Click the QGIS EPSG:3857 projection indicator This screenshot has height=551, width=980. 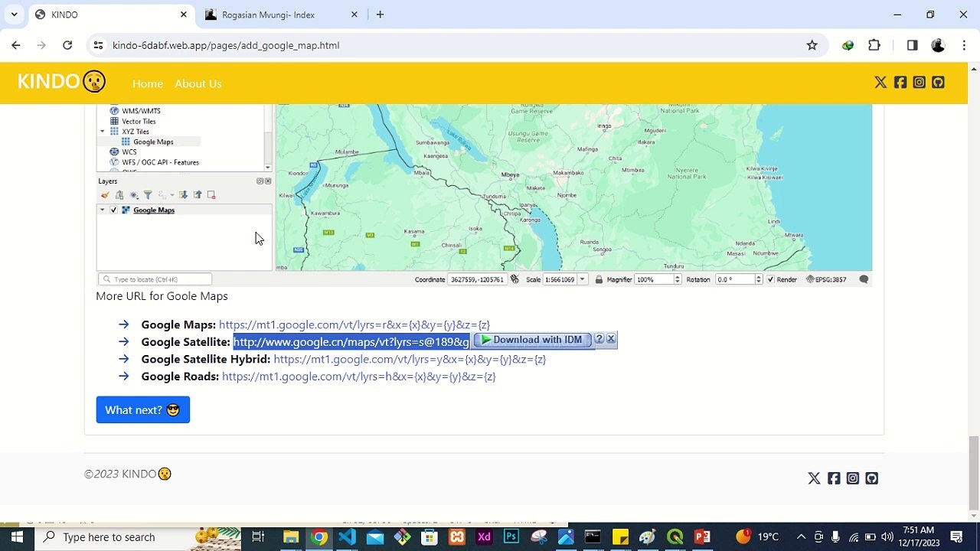(x=826, y=279)
